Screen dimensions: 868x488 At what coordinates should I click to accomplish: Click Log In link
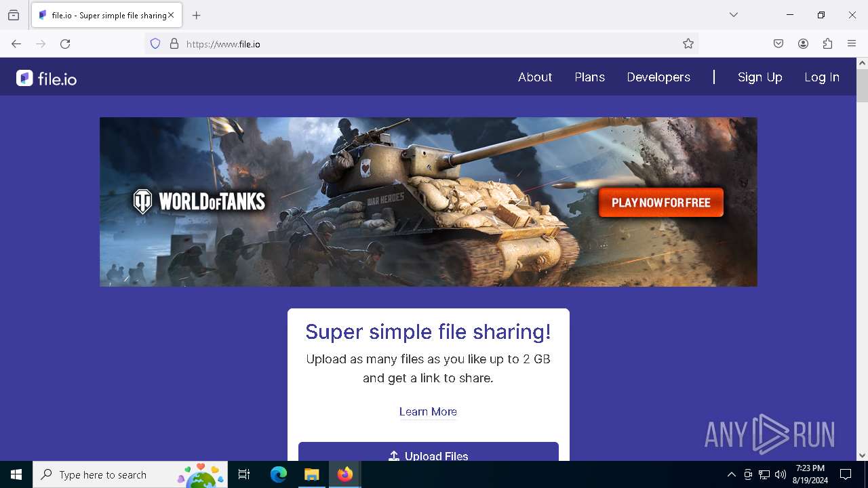coord(822,77)
